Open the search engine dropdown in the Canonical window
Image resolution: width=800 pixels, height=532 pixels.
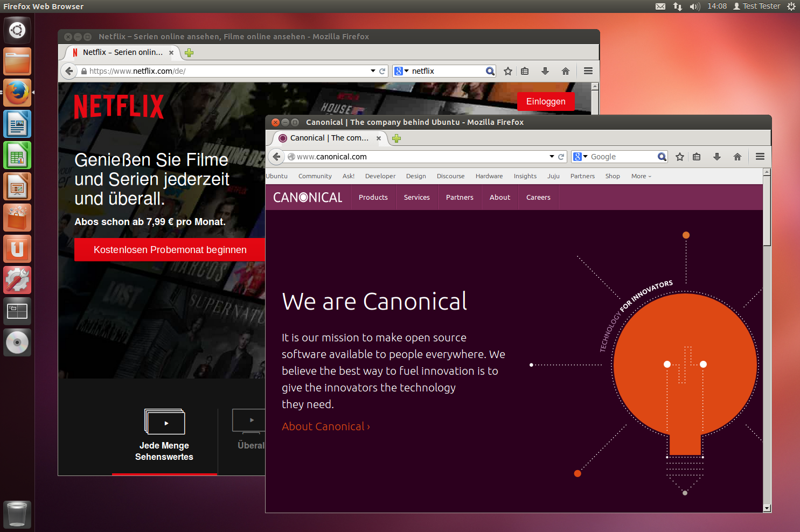[x=580, y=157]
